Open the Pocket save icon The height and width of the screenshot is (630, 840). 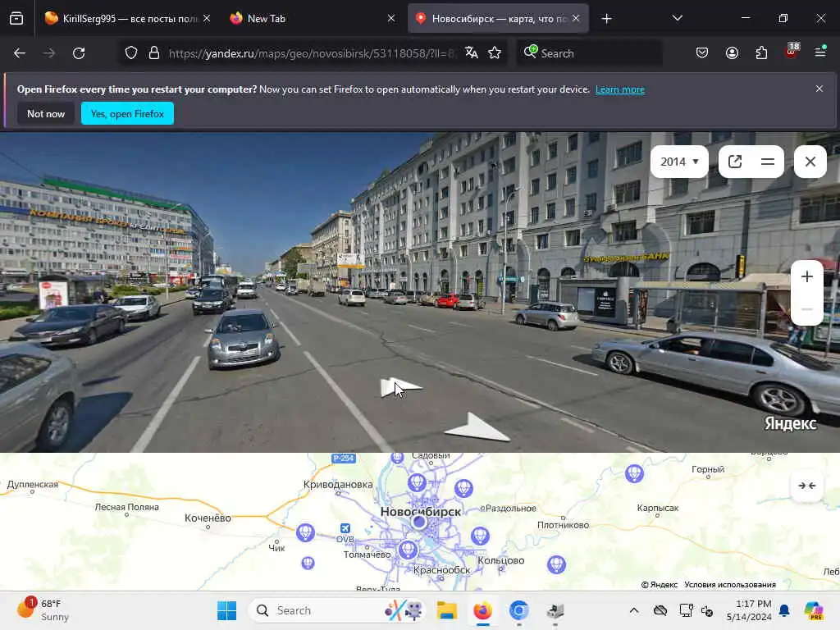(x=702, y=52)
